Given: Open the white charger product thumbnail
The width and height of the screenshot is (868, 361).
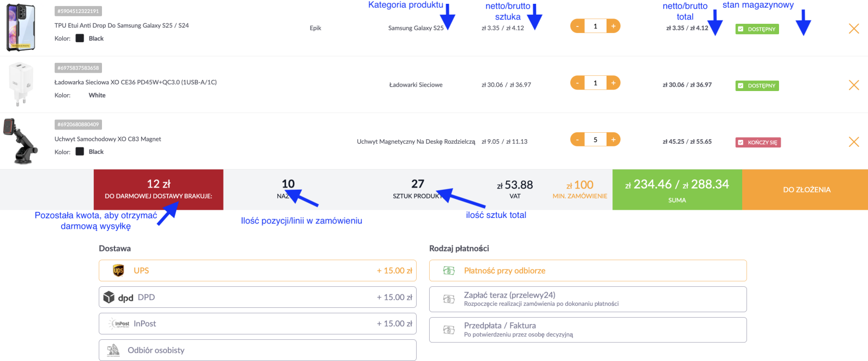Looking at the screenshot, I should pos(21,84).
